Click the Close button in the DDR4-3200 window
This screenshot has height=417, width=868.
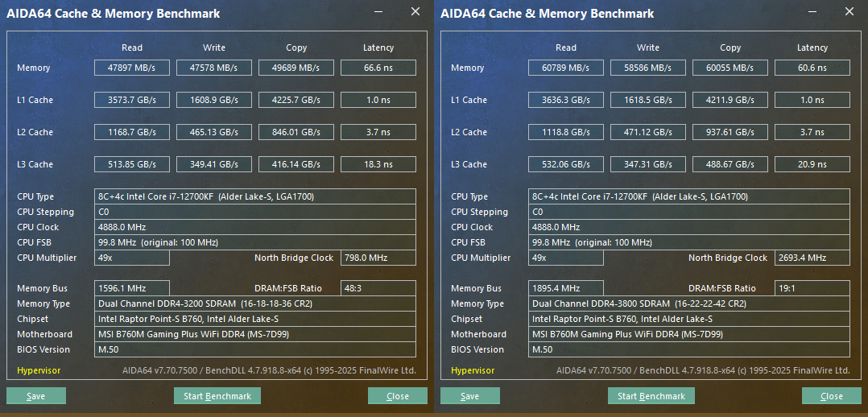[398, 396]
